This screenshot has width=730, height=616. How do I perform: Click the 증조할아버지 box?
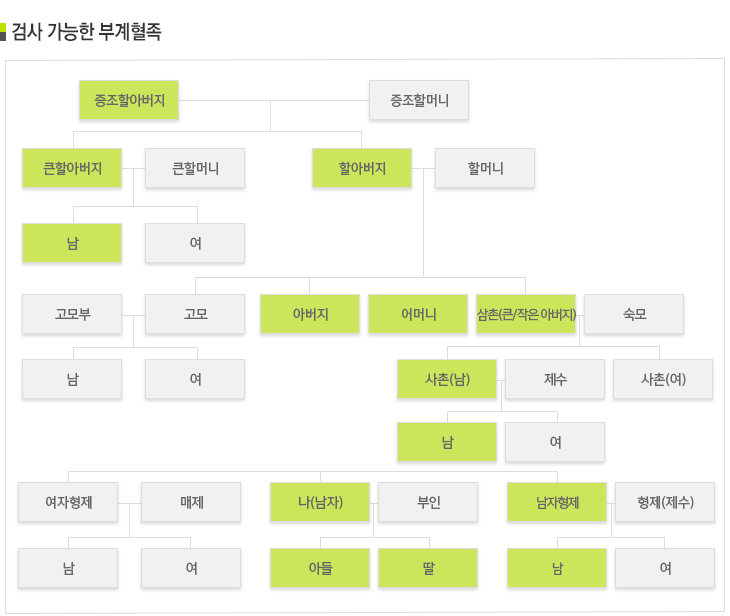129,100
